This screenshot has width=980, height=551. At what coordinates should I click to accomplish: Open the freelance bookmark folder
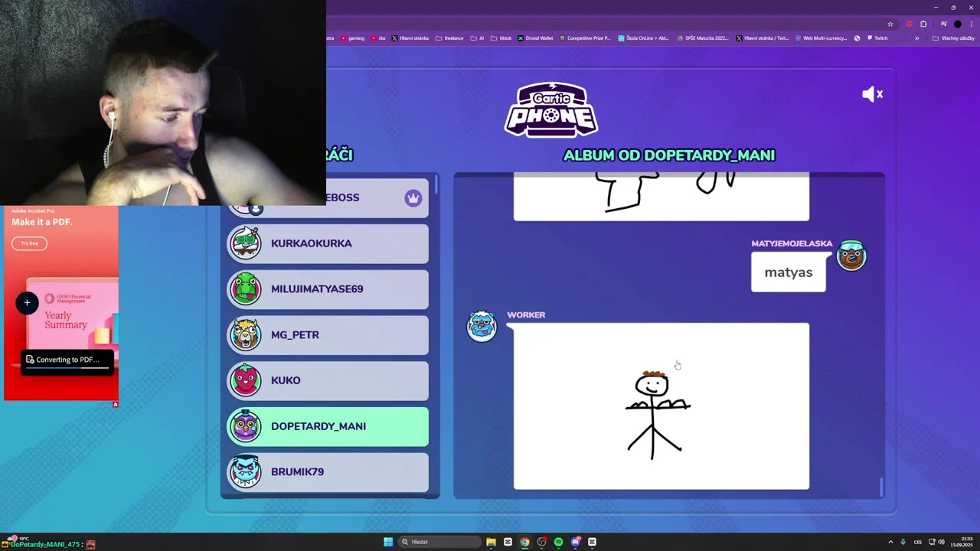[x=449, y=38]
